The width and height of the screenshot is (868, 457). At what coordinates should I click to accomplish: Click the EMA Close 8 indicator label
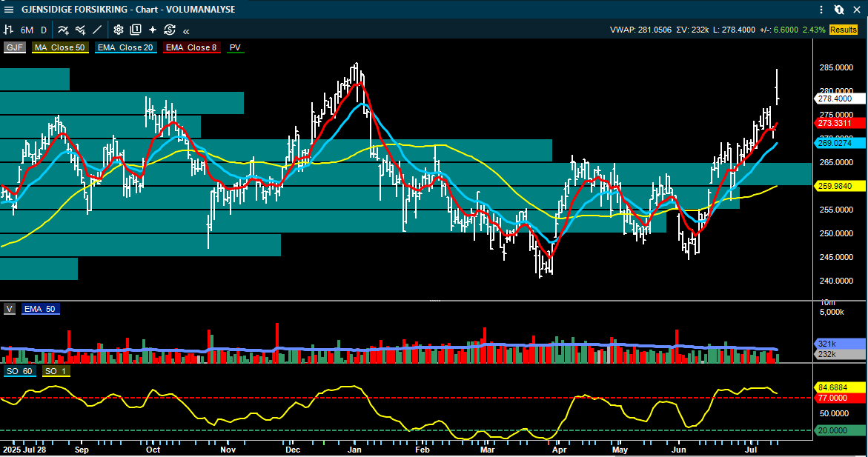(191, 47)
